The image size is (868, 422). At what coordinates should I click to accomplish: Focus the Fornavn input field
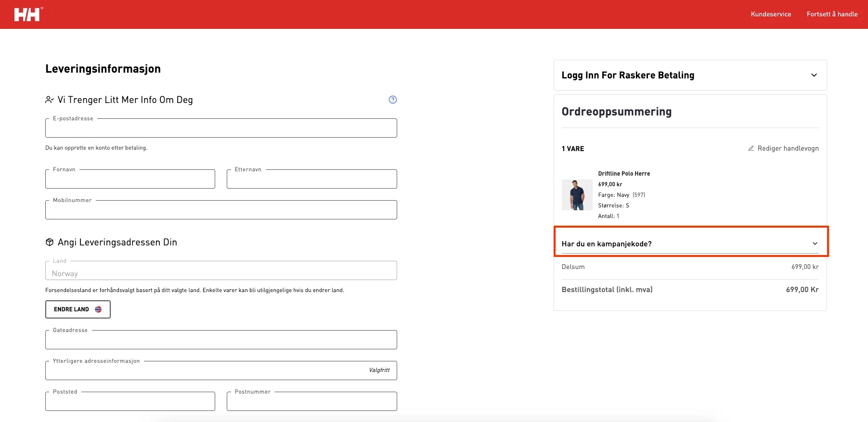tap(130, 179)
